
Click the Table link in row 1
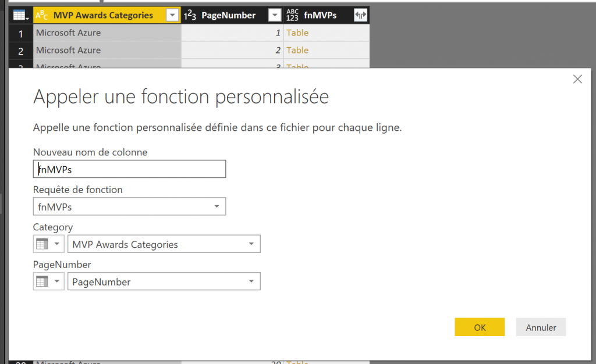coord(297,33)
